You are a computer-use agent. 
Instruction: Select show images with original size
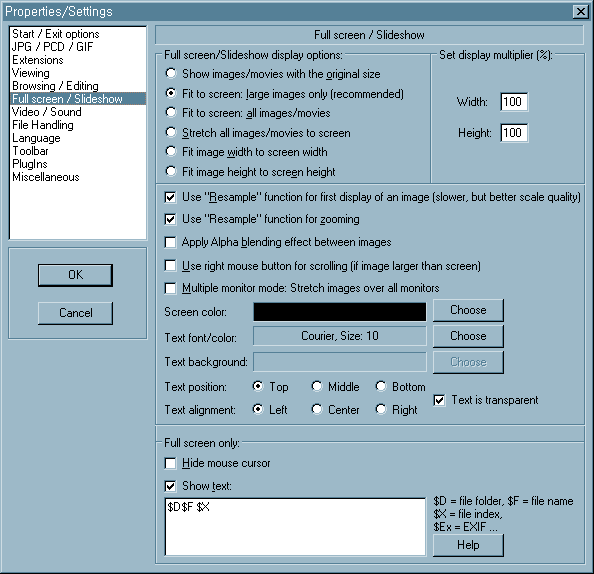coord(171,73)
